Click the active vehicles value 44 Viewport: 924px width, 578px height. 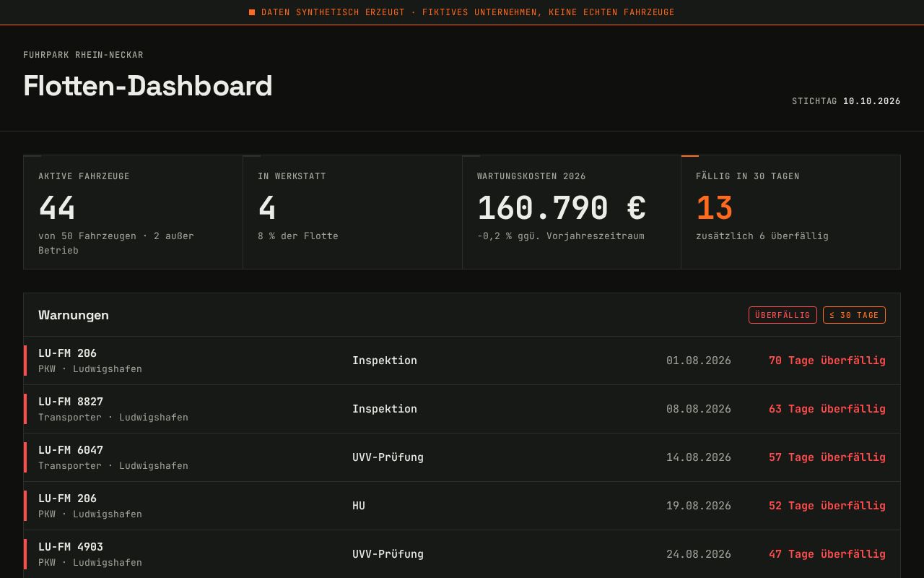pyautogui.click(x=57, y=208)
